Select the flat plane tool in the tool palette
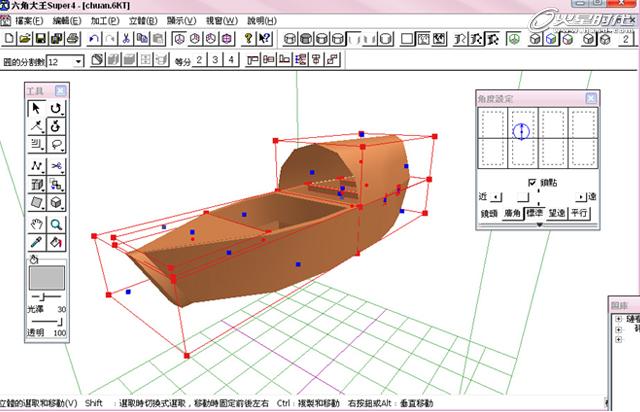The height and width of the screenshot is (412, 640). pyautogui.click(x=37, y=203)
